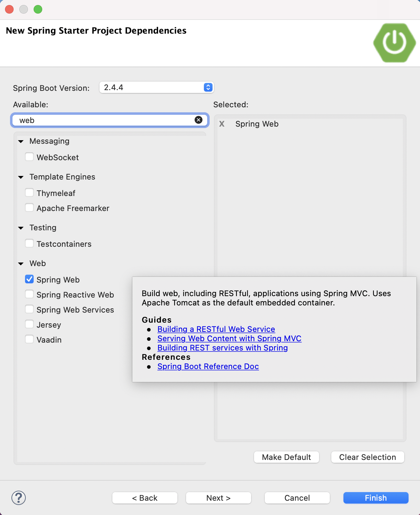This screenshot has width=420, height=515.
Task: Check the Thymeleaf dependency
Action: pyautogui.click(x=29, y=193)
